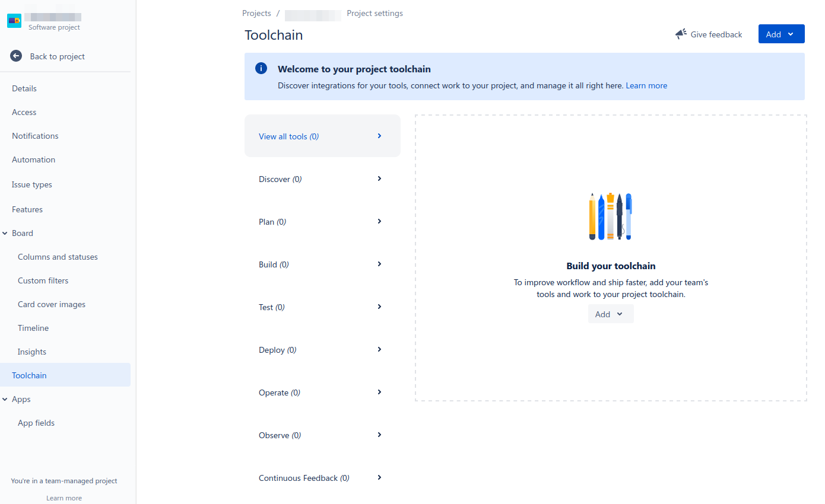
Task: Open the blue Add dropdown at top right
Action: pos(781,34)
